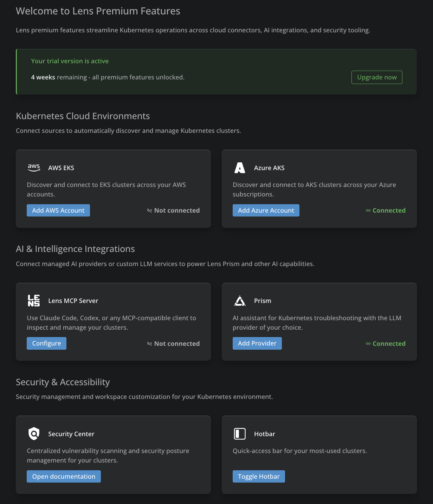Click the Welcome to Lens Premium Features heading
This screenshot has width=433, height=504.
(98, 11)
